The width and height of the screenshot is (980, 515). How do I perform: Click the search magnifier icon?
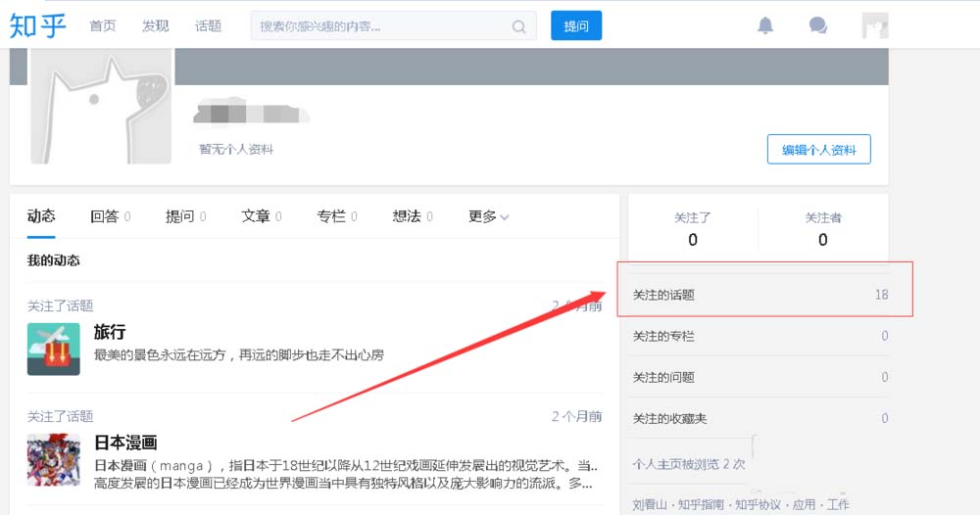click(x=518, y=26)
